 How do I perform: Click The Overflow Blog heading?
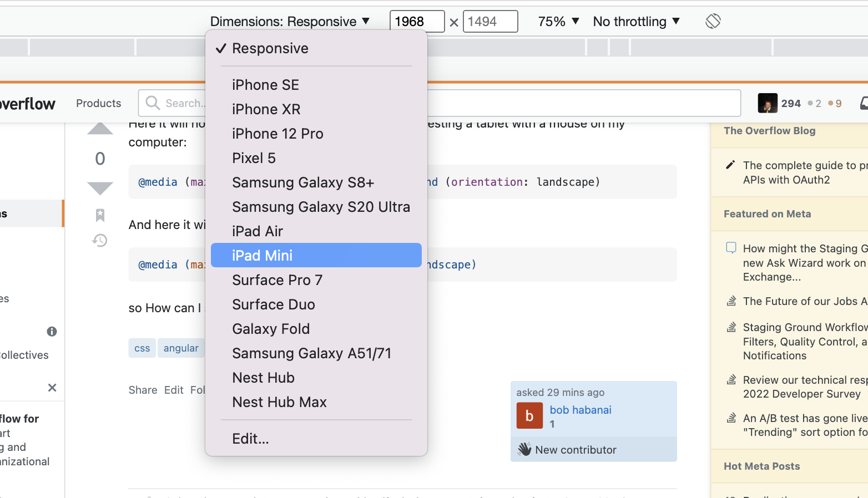coord(770,131)
